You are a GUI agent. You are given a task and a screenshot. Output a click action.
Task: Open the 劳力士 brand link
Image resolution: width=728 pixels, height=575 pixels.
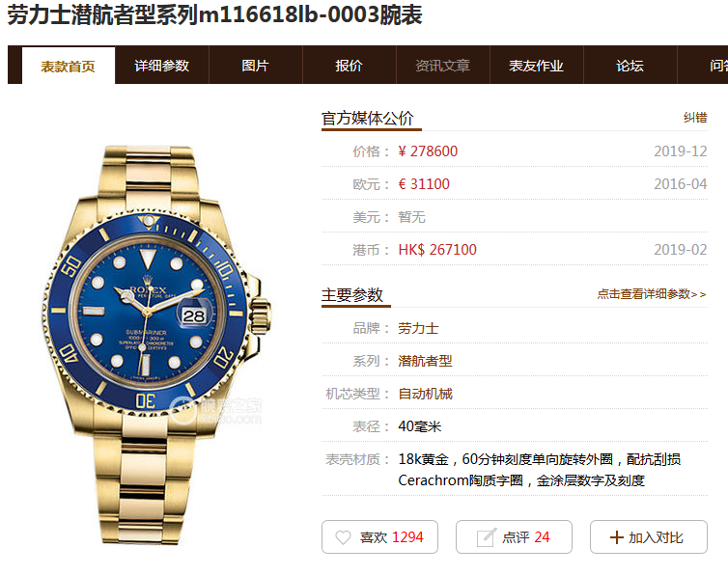418,329
